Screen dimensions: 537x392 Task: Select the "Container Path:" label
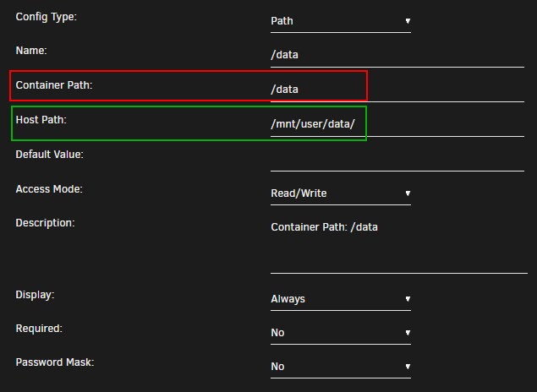click(54, 84)
